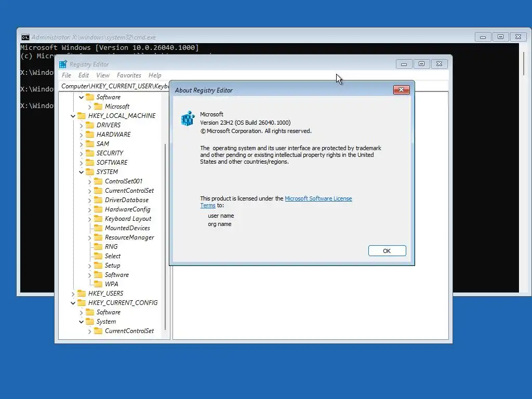Collapse the HKEY_LOCAL_MACHINE tree node
This screenshot has width=532, height=399.
tap(73, 116)
